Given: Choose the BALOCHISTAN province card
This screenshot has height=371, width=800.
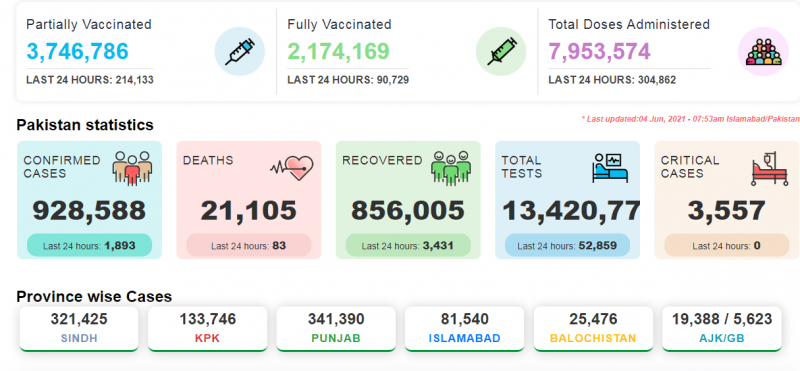Looking at the screenshot, I should [593, 329].
